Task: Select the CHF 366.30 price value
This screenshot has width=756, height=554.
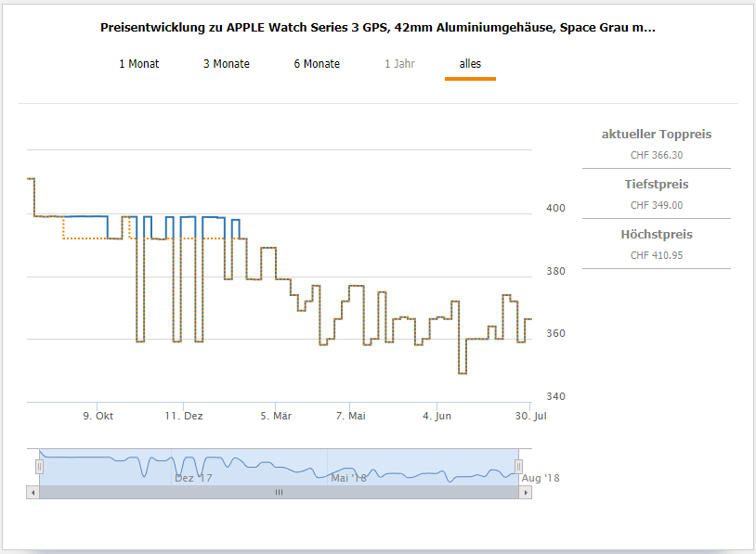Action: [x=657, y=156]
